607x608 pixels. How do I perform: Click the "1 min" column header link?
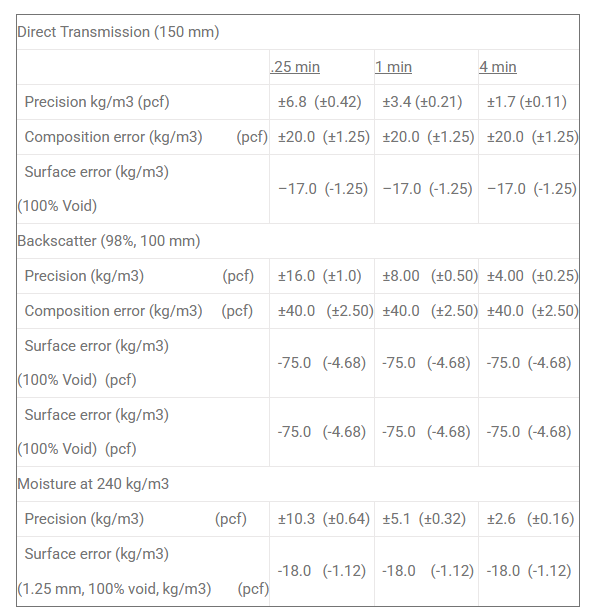click(393, 67)
